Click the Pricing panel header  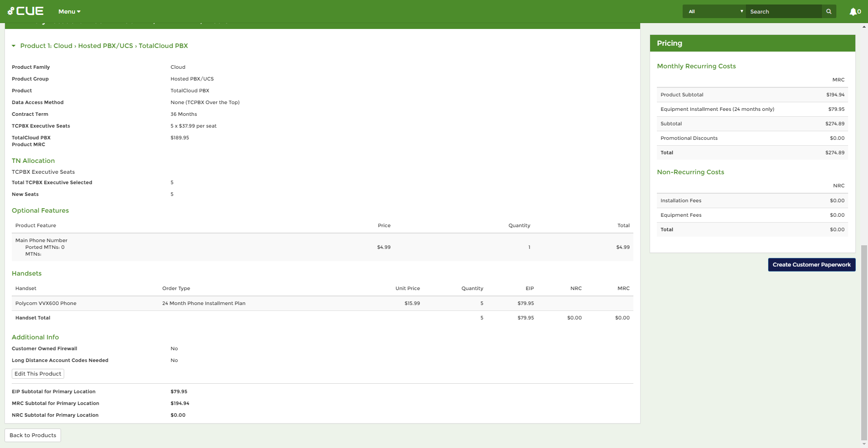pos(752,43)
